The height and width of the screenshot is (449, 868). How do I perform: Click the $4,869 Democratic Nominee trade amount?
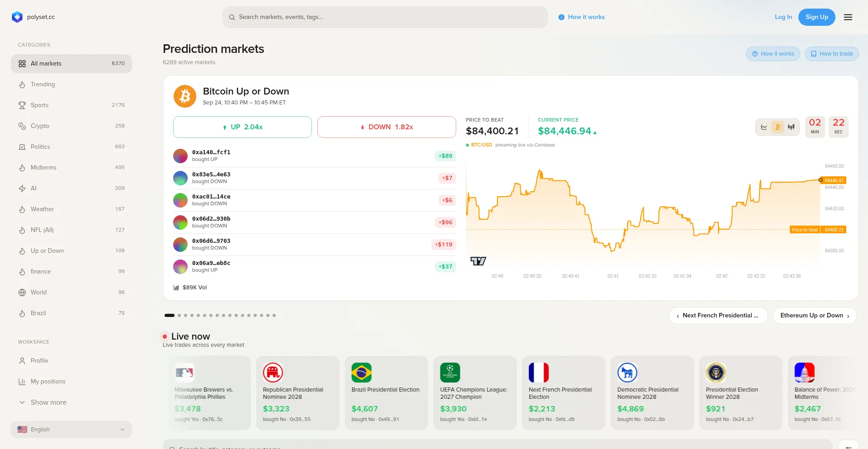631,409
